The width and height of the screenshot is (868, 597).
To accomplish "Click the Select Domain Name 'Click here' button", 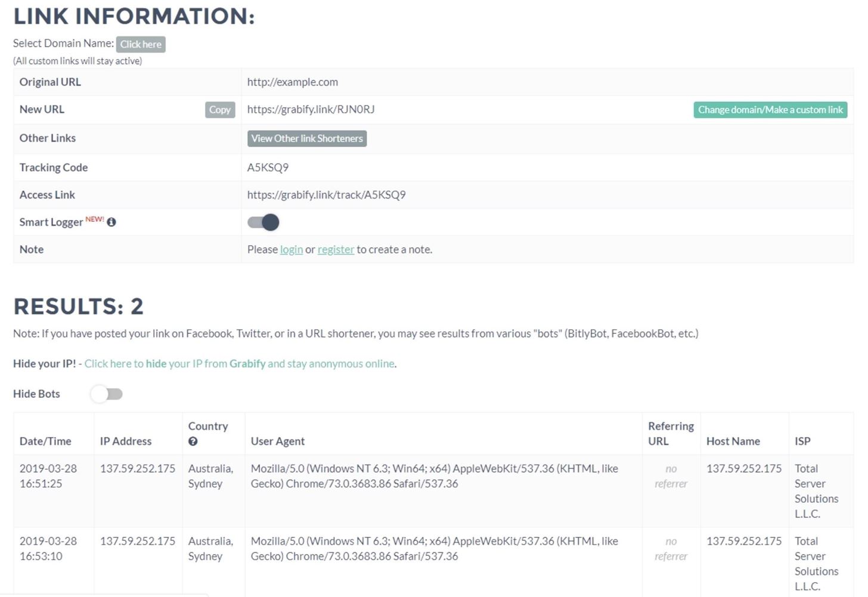I will coord(141,44).
